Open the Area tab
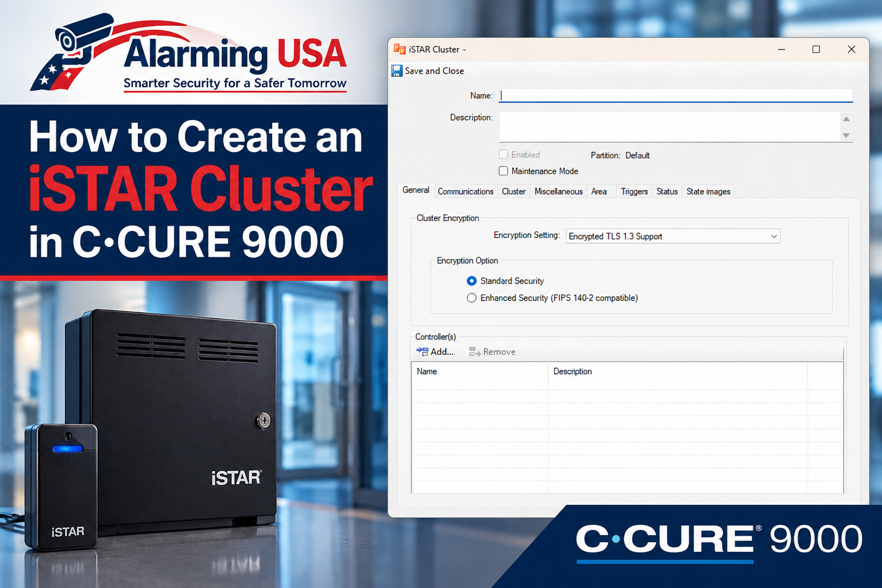The image size is (882, 588). coord(599,191)
